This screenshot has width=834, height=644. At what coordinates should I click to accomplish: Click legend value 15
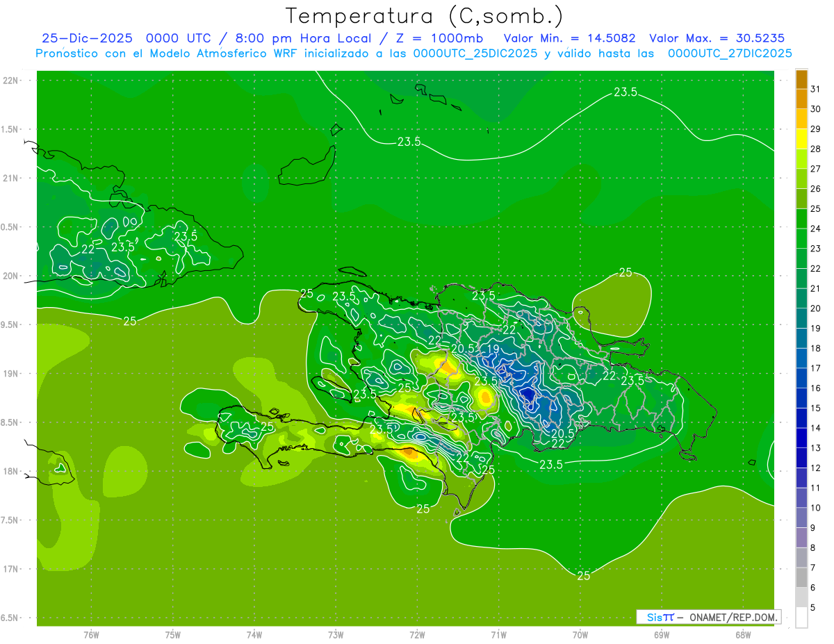(815, 408)
